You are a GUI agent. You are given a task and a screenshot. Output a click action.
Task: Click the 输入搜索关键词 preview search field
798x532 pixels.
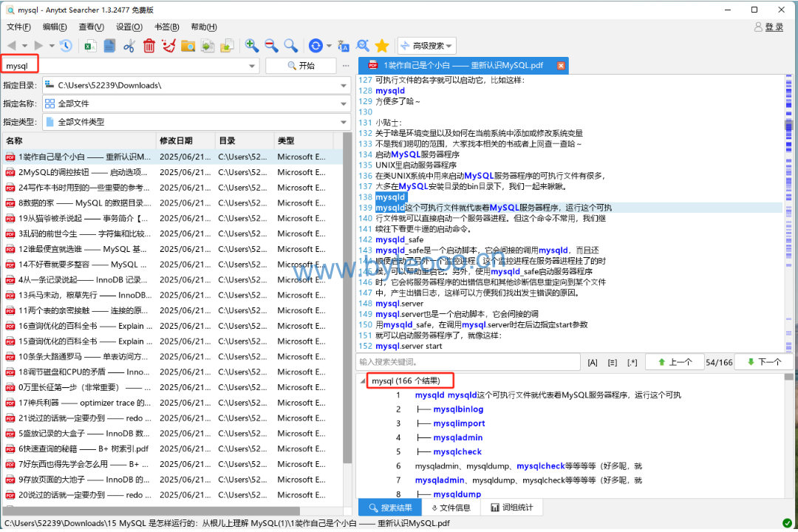[468, 362]
